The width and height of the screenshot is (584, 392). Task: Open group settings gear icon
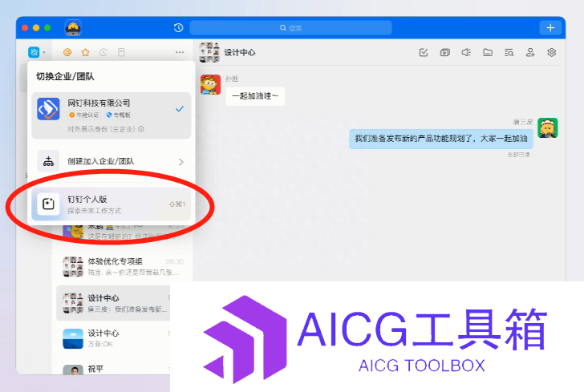point(552,52)
